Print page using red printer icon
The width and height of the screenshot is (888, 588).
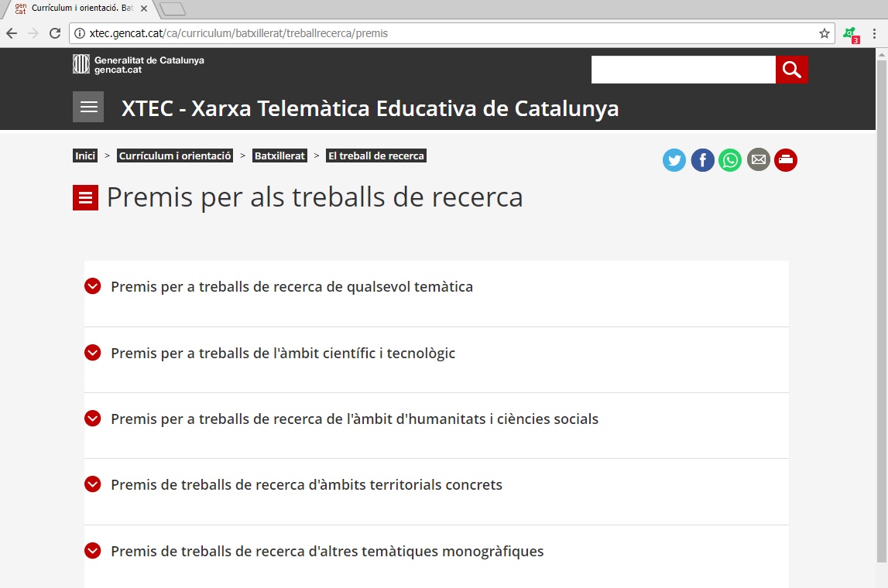pos(786,160)
